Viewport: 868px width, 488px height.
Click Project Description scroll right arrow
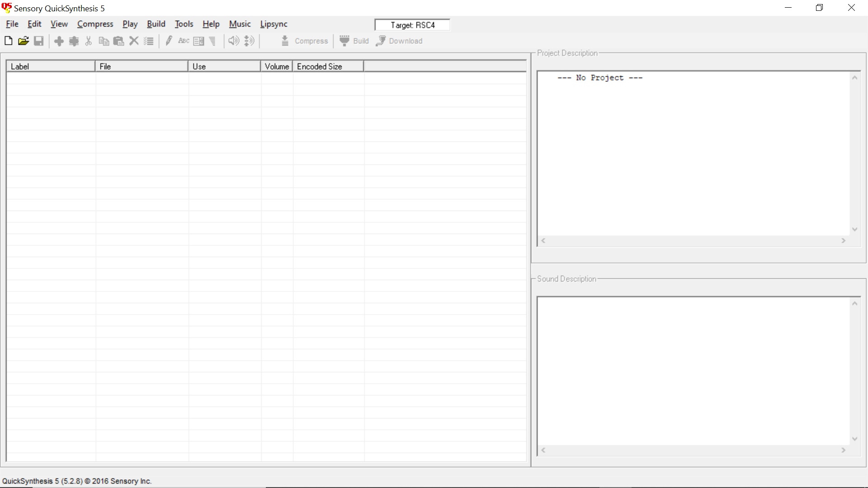844,241
